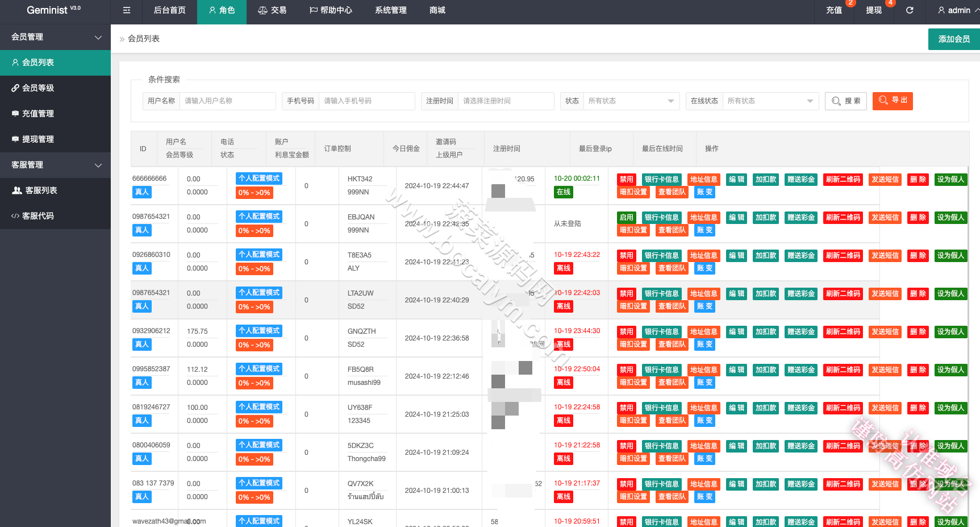Open the 商城 top menu
The height and width of the screenshot is (527, 980).
(x=437, y=10)
